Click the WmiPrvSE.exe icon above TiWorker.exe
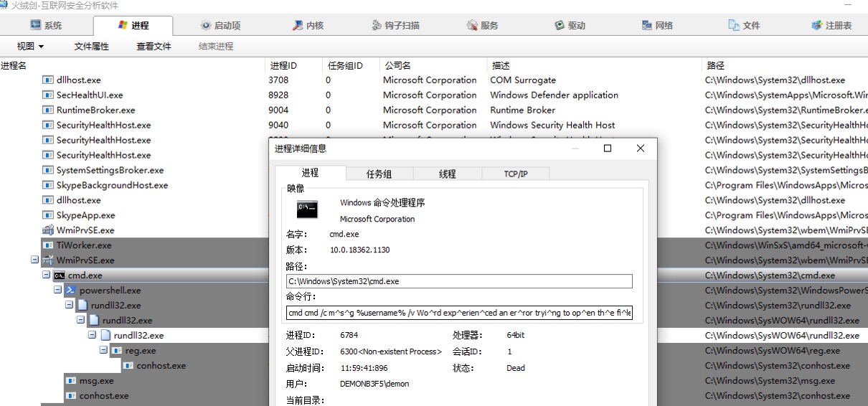The image size is (868, 406). coord(48,230)
